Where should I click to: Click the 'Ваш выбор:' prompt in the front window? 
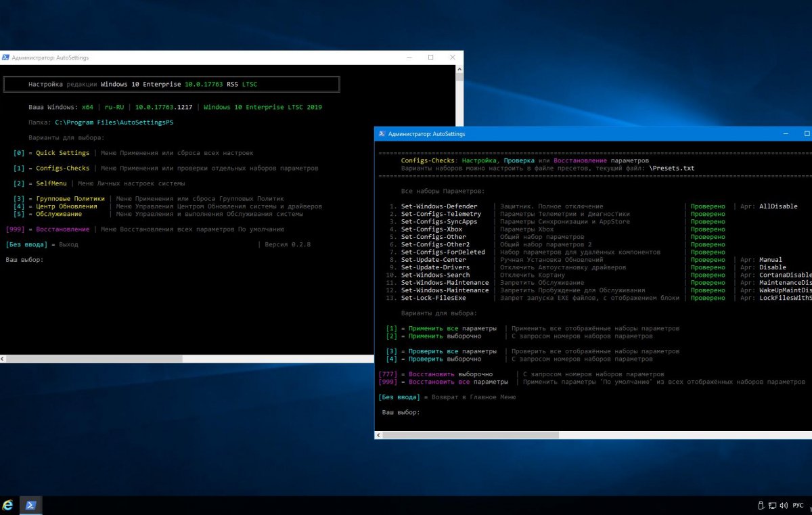(401, 412)
